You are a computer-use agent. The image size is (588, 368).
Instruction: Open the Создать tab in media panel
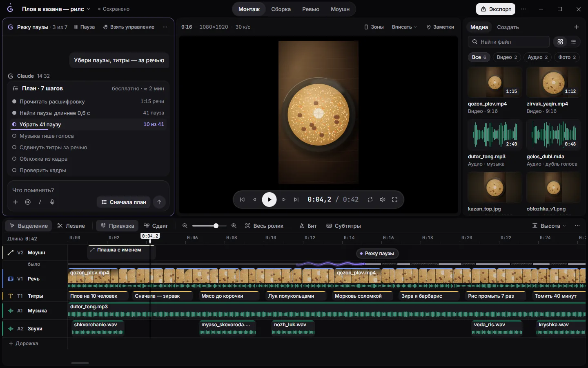click(x=508, y=27)
